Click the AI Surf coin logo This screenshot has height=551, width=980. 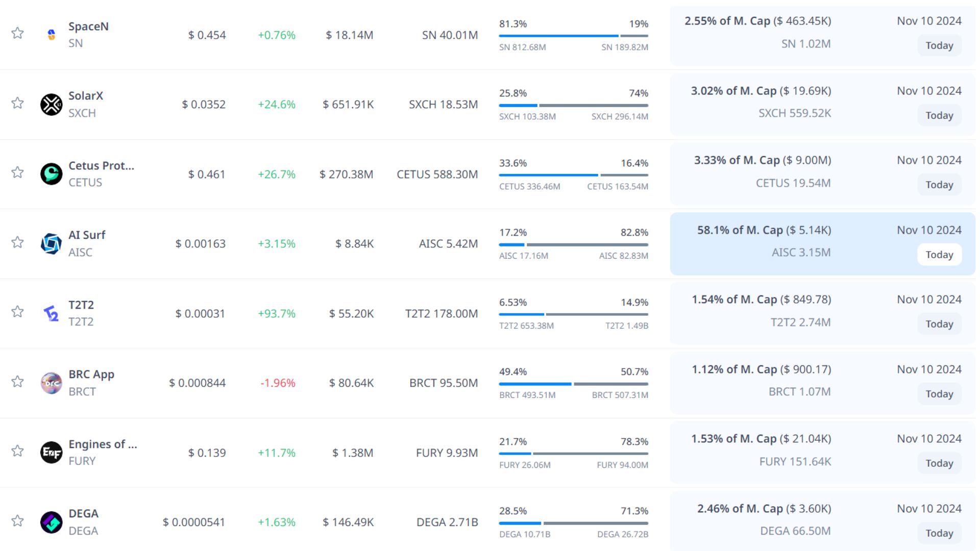point(51,244)
